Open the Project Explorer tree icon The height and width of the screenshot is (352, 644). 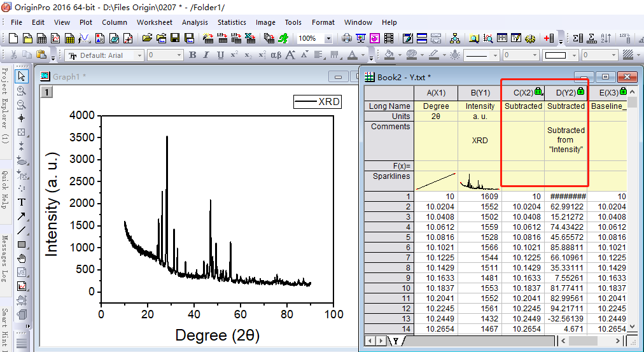(x=454, y=39)
